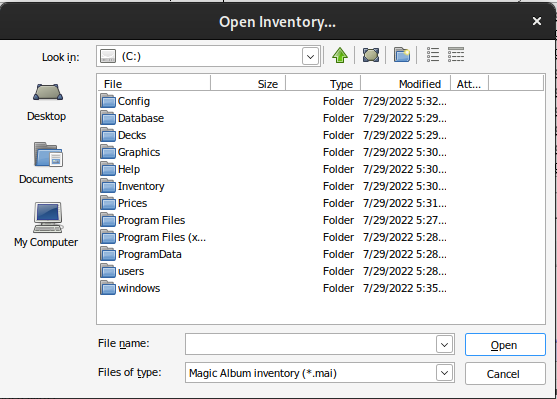The height and width of the screenshot is (399, 557).
Task: Close the Open Inventory dialog
Action: pos(537,21)
